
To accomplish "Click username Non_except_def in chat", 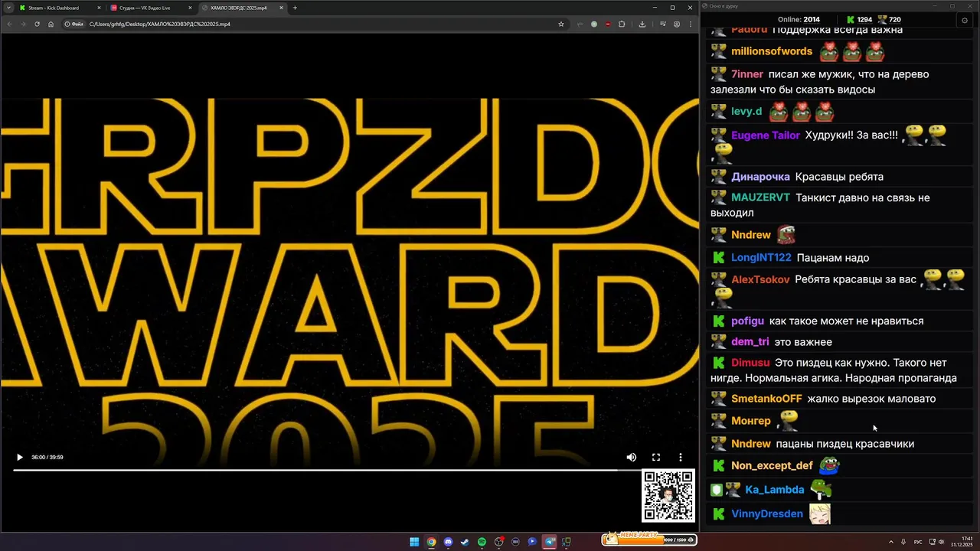I will (772, 465).
